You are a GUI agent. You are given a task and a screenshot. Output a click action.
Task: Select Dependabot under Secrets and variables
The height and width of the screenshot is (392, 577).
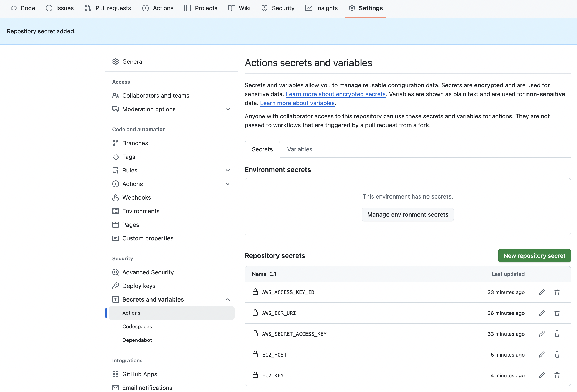(x=137, y=340)
